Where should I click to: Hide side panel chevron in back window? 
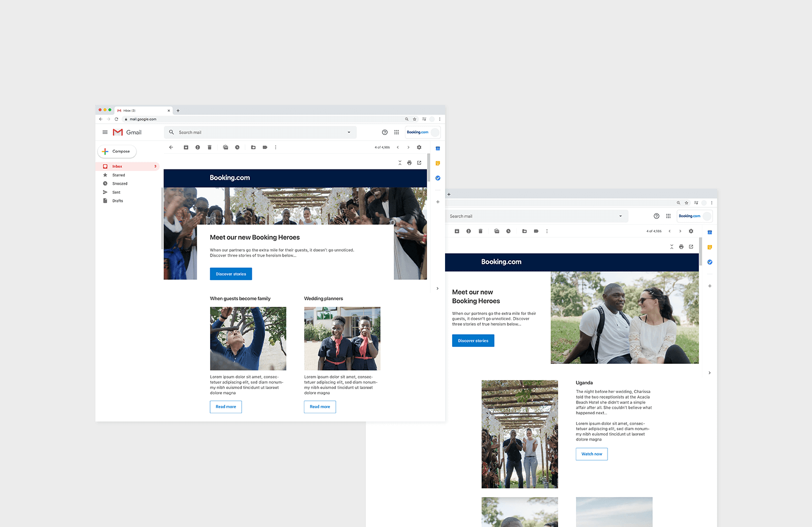pyautogui.click(x=709, y=373)
